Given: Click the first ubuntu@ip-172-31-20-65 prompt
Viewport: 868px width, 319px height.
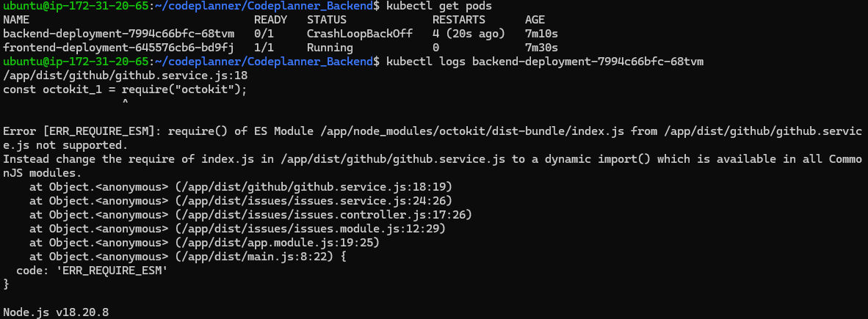Looking at the screenshot, I should (x=76, y=6).
